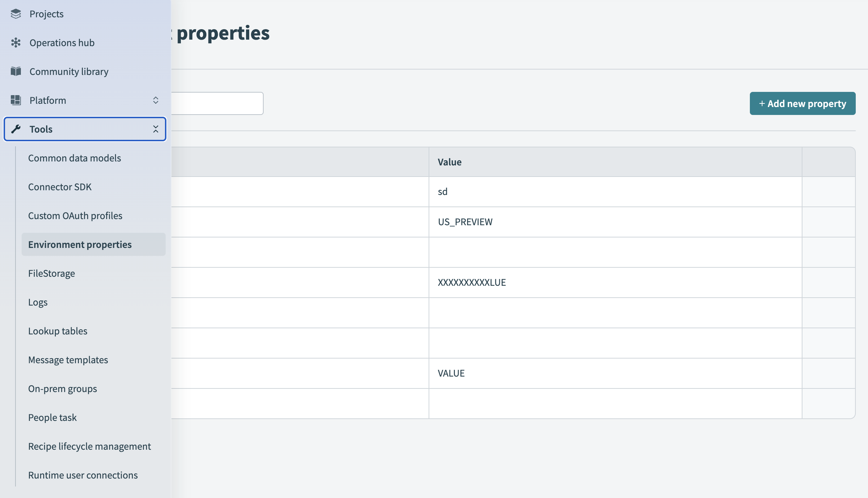Open Runtime user connections

83,475
